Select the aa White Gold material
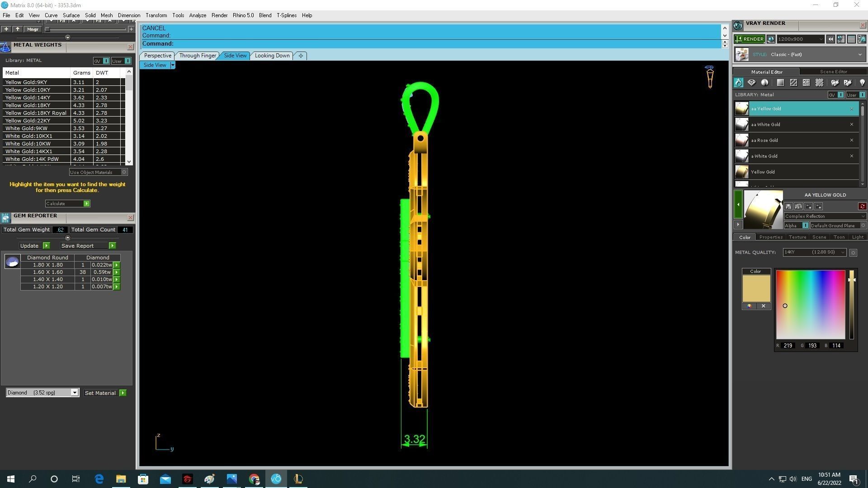Screen dimensions: 868x488 (797, 124)
